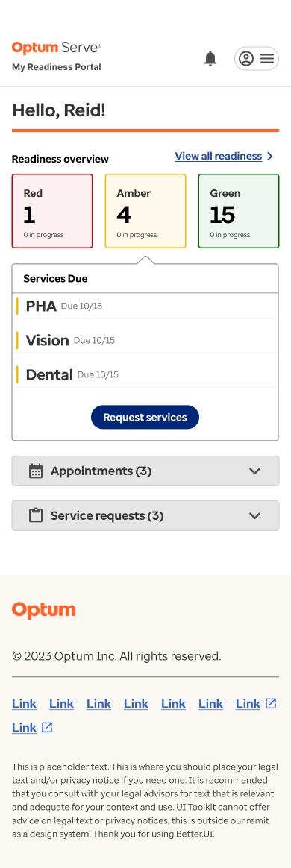Open notifications via the bell icon
Viewport: 291px width, 868px height.
coord(210,58)
